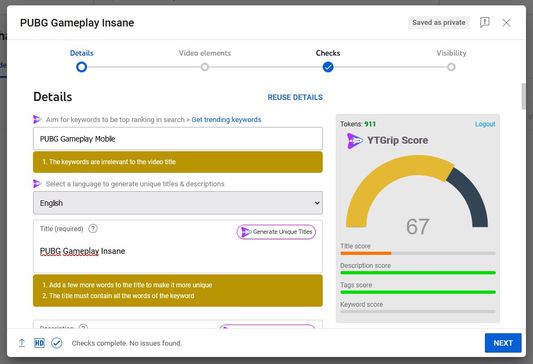Click the Checks step checkmark

click(x=328, y=67)
